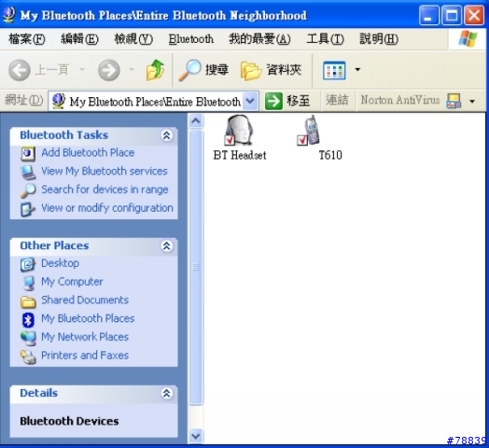Image resolution: width=489 pixels, height=448 pixels.
Task: Open the Bluetooth menu
Action: click(x=191, y=39)
